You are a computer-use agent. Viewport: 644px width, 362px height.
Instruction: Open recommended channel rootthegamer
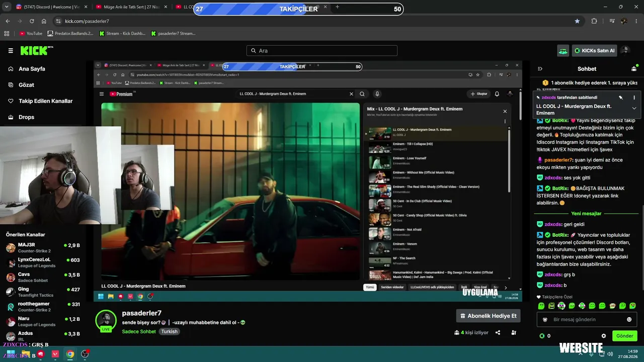43,307
